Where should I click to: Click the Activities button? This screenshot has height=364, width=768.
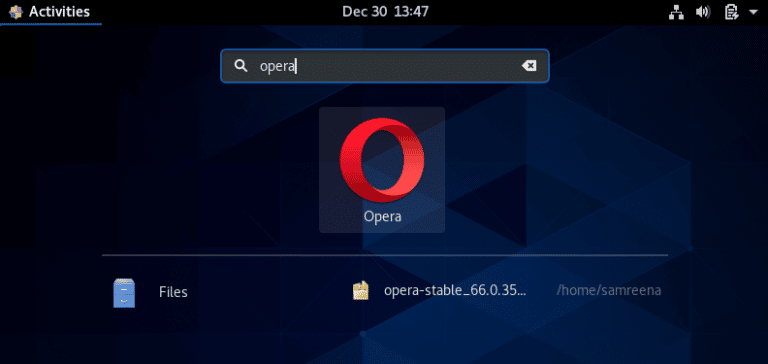[50, 12]
